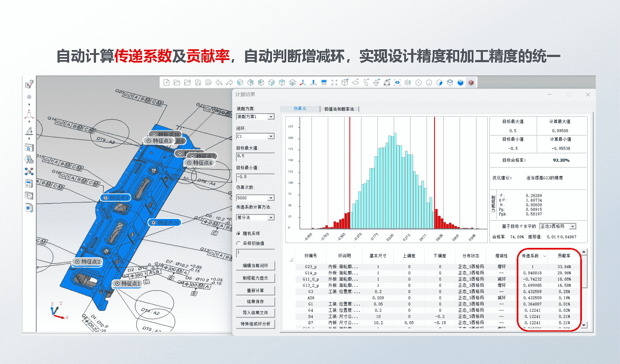Screen dimensions: 620x364
Task: Click the first cube view orientation icon
Action: pos(240,82)
